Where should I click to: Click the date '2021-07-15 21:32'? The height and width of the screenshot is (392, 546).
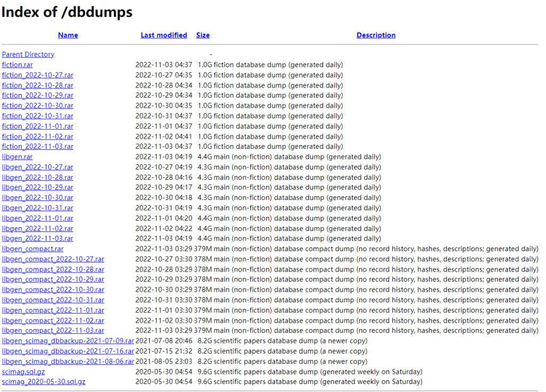164,351
